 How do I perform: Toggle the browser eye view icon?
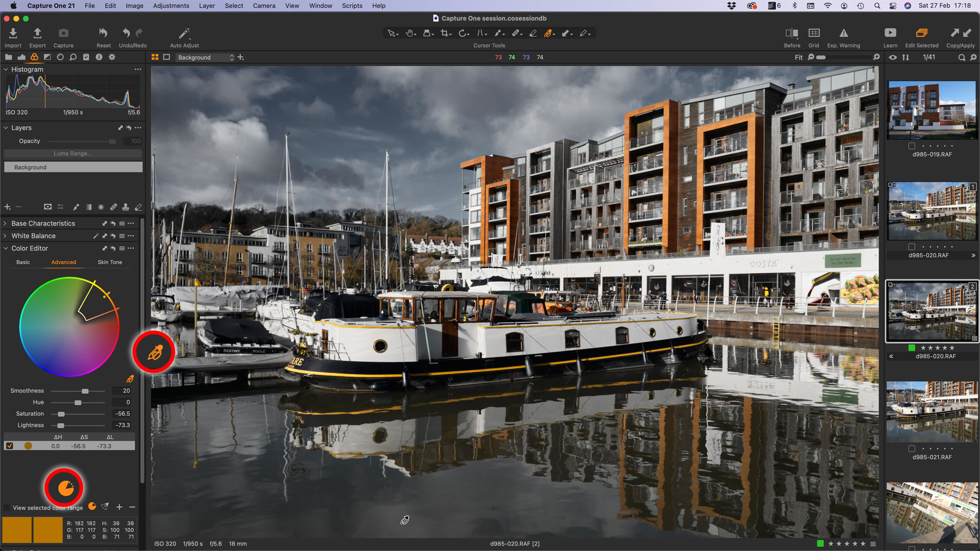[x=893, y=57]
